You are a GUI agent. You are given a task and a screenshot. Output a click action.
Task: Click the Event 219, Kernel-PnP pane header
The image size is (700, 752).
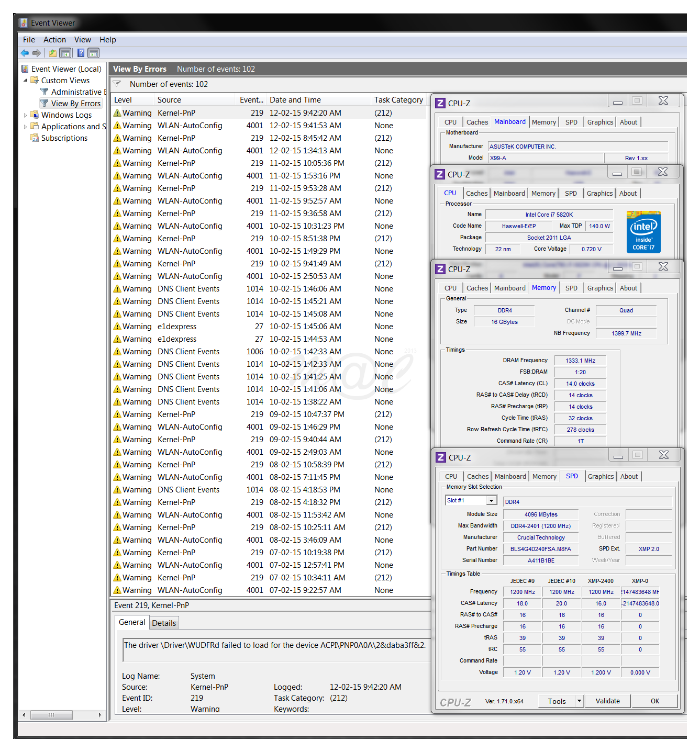click(x=270, y=605)
